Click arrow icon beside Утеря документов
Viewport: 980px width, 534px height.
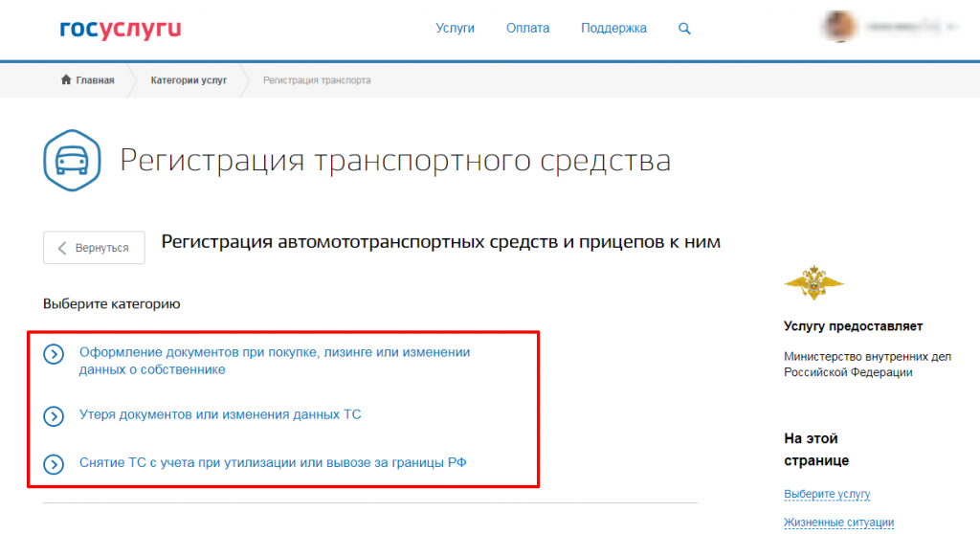[54, 416]
